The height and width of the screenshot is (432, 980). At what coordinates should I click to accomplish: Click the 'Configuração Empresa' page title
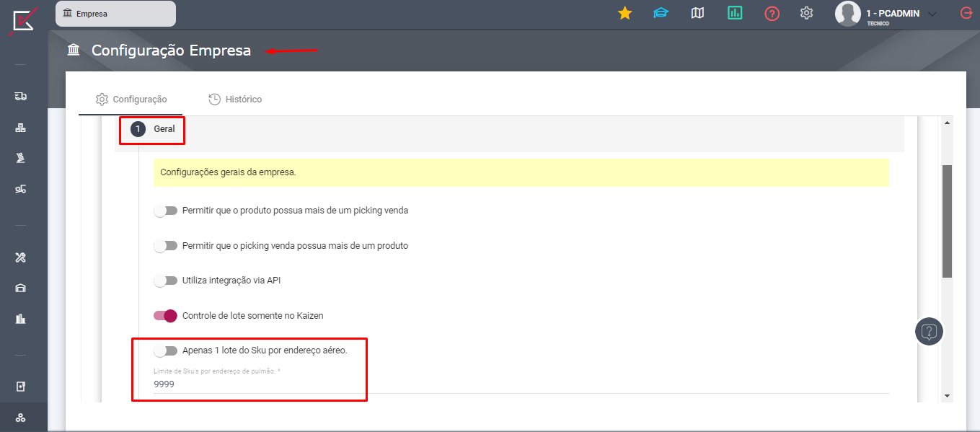(x=171, y=50)
